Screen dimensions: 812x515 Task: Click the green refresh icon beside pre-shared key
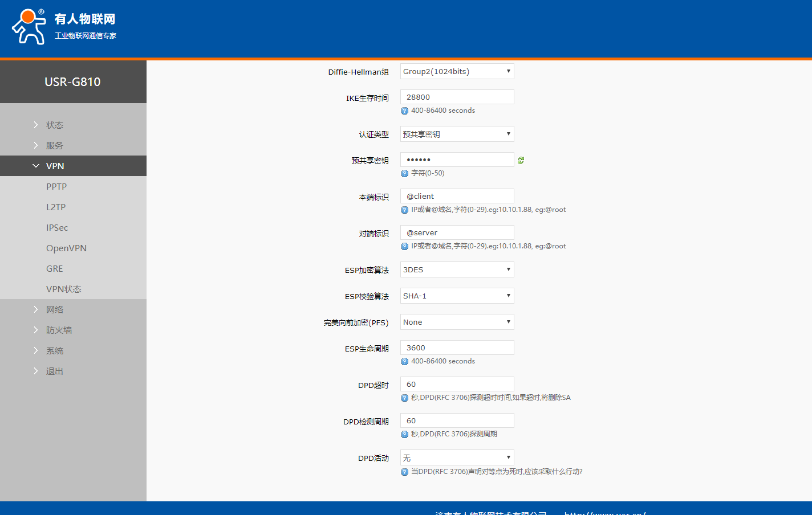pos(521,161)
